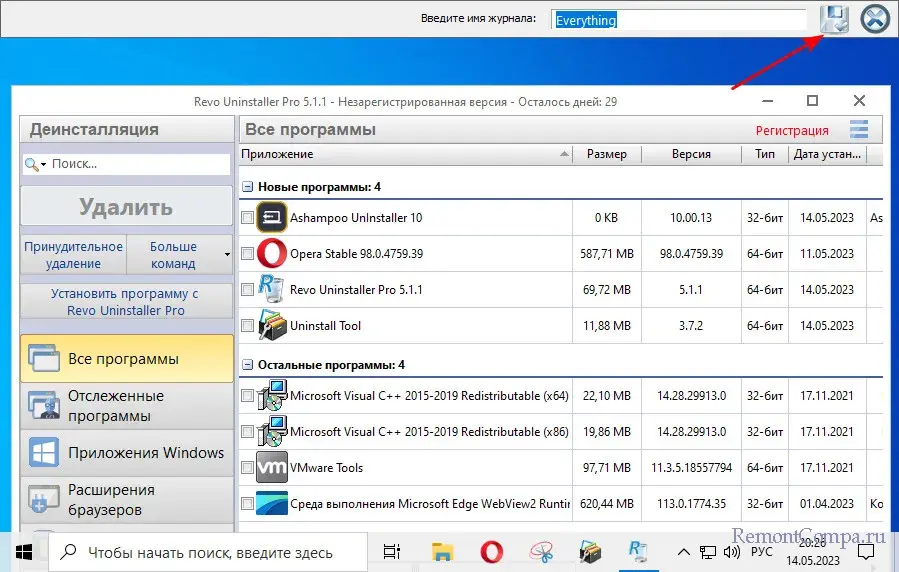Open Opera from the Windows taskbar
This screenshot has height=572, width=899.
click(490, 551)
